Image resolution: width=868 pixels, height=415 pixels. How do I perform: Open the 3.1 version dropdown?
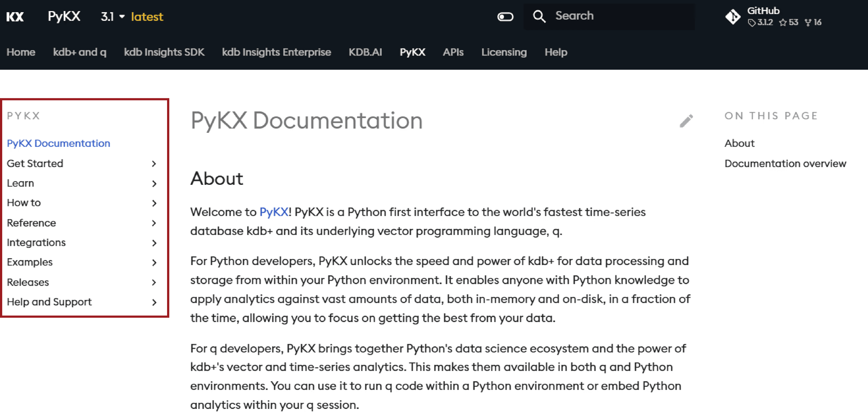[x=113, y=17]
